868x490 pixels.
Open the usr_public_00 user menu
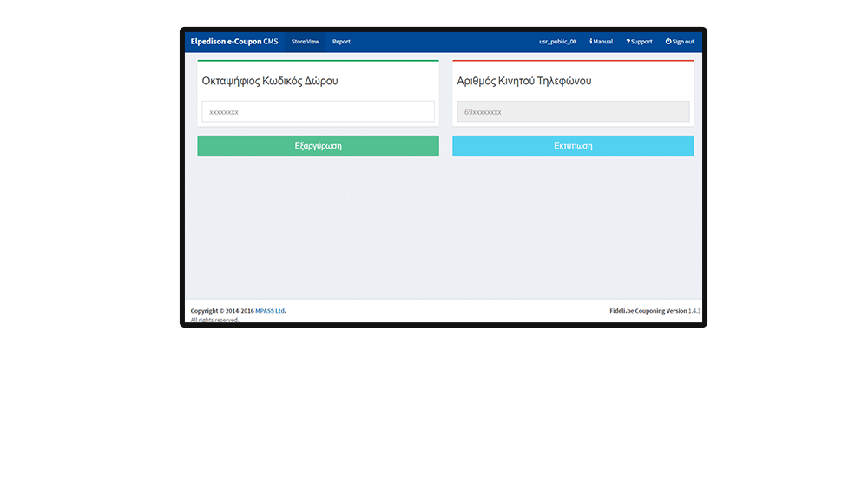point(557,42)
